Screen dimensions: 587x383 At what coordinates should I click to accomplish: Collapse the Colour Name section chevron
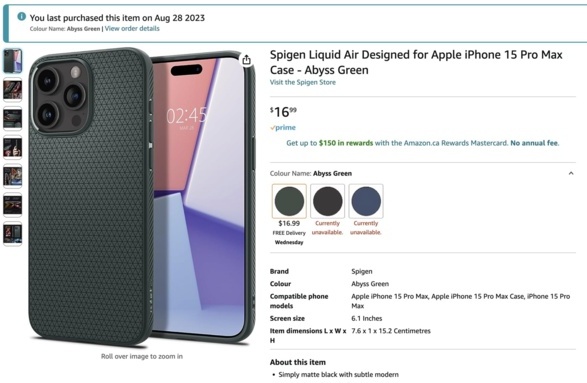click(571, 173)
